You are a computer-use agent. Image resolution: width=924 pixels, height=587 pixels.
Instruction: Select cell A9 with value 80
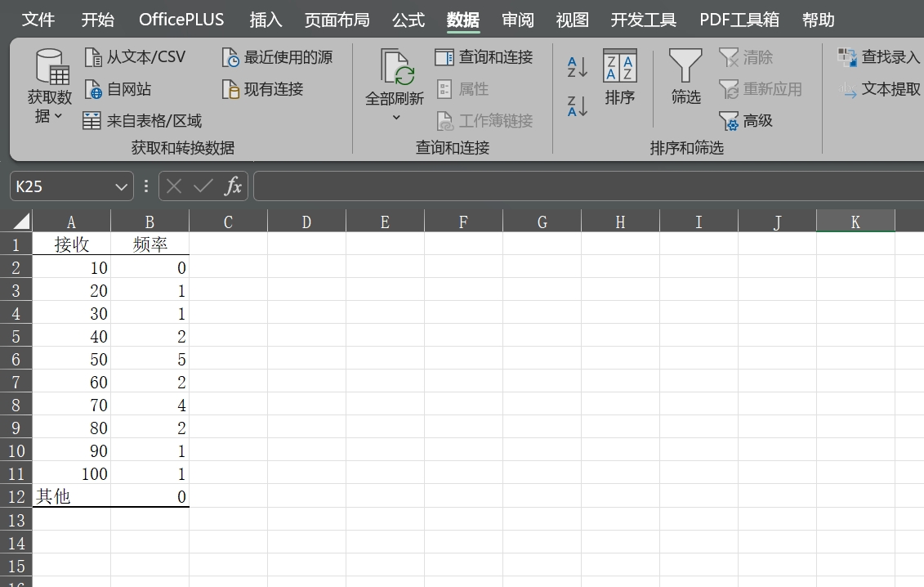pos(71,428)
